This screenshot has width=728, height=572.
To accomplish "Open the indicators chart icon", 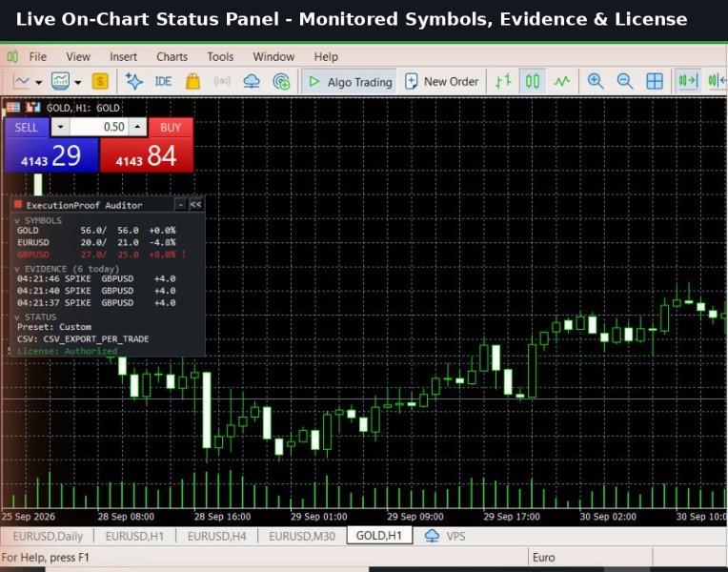I will coord(60,82).
